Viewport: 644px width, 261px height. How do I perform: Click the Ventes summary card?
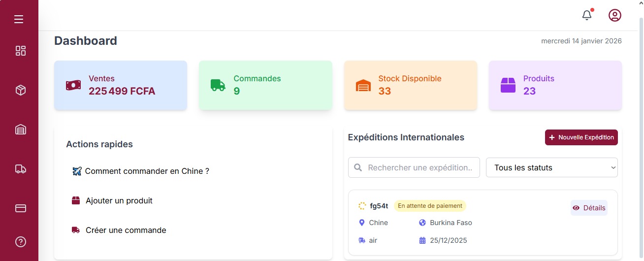click(121, 85)
